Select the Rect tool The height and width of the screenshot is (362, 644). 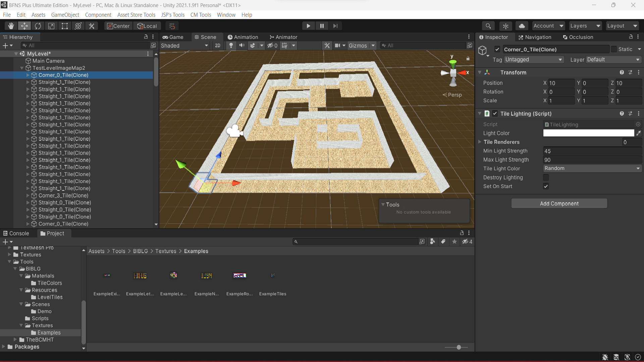pyautogui.click(x=65, y=26)
